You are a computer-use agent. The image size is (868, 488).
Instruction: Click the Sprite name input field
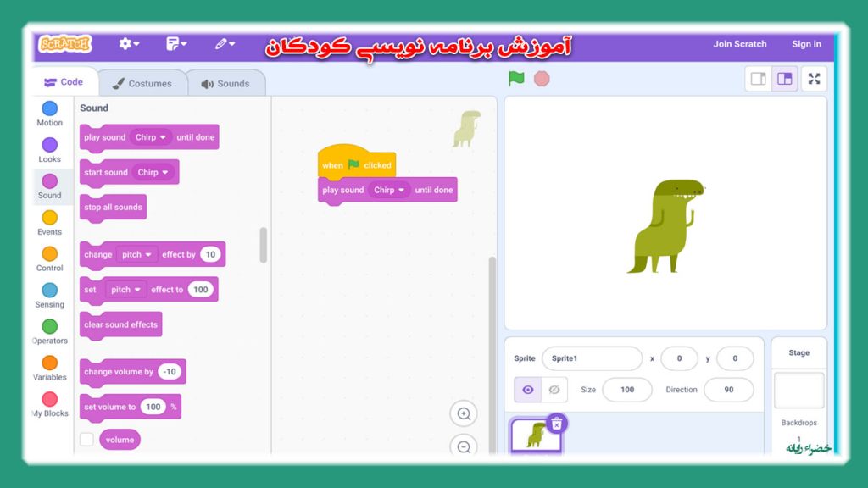click(x=592, y=358)
